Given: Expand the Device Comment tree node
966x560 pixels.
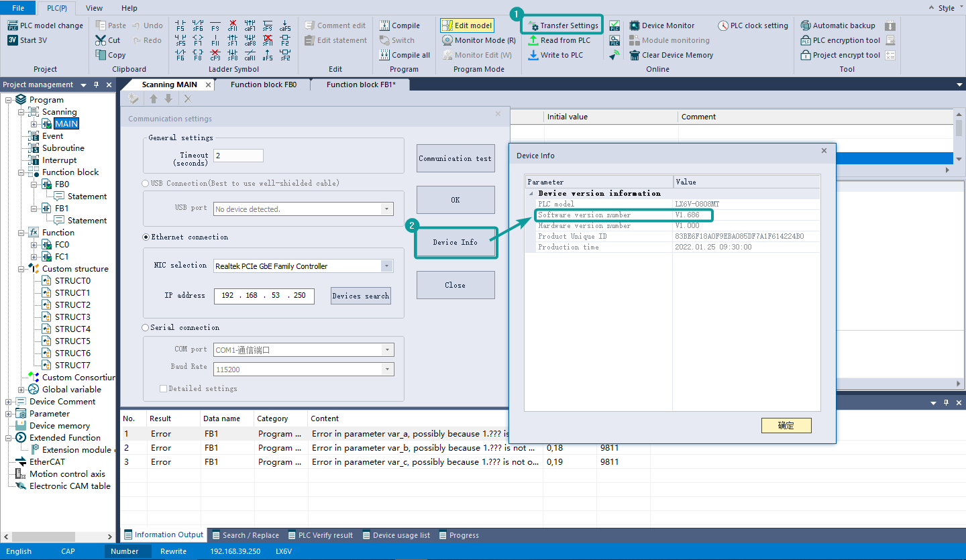Looking at the screenshot, I should click(9, 402).
